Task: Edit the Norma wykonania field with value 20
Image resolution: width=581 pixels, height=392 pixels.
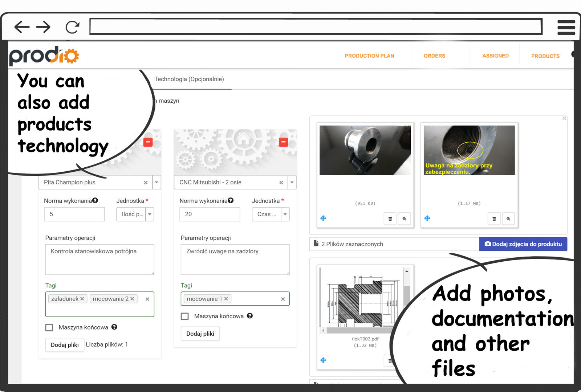Action: (210, 214)
